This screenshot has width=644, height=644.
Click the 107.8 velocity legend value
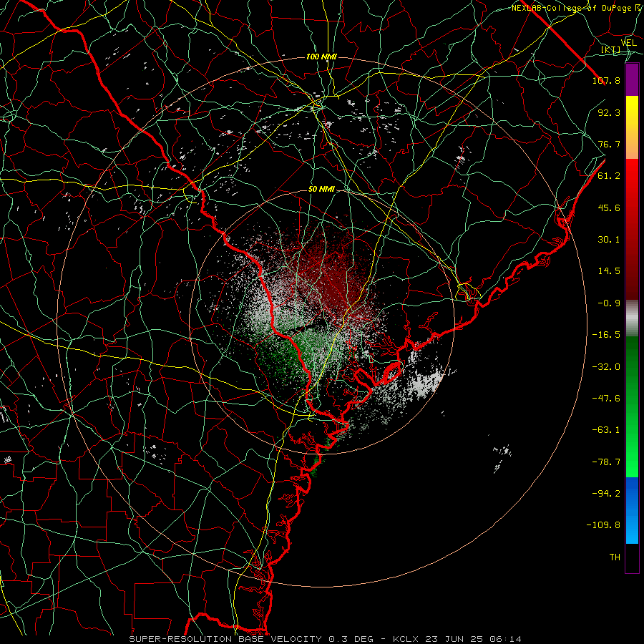click(606, 80)
